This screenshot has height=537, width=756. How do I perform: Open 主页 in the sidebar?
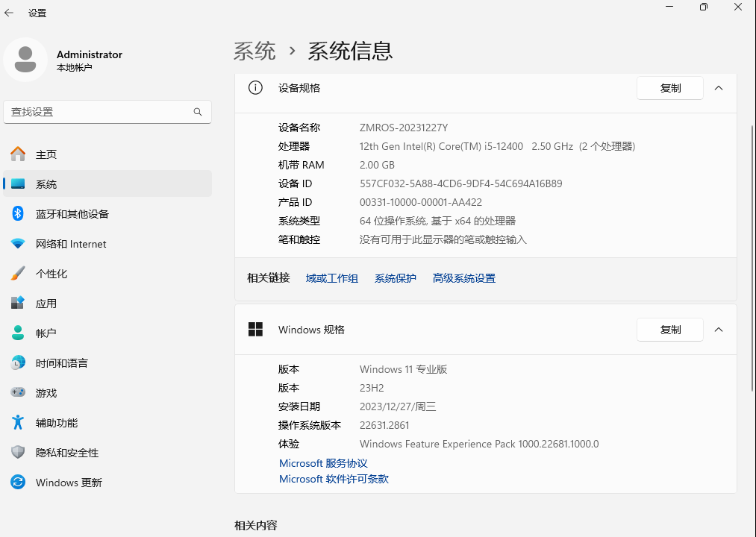pyautogui.click(x=107, y=154)
